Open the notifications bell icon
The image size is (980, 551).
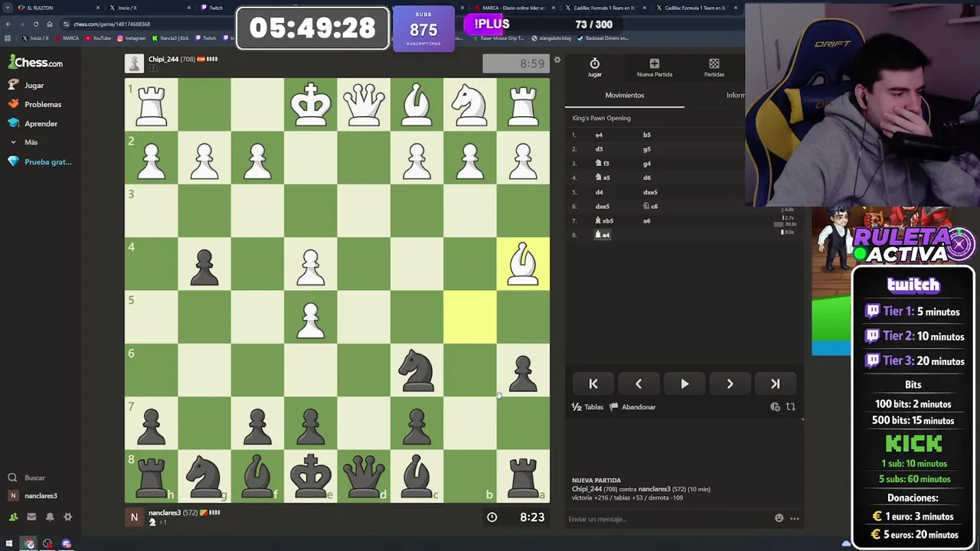pyautogui.click(x=50, y=517)
